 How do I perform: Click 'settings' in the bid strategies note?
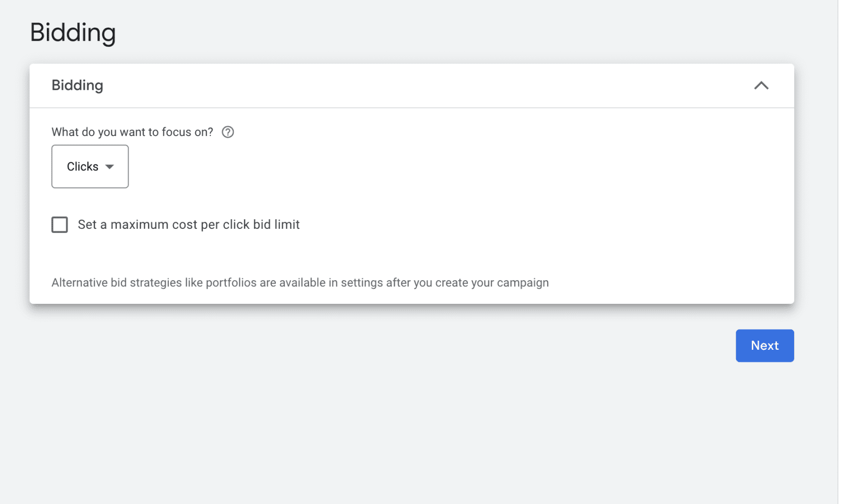362,283
